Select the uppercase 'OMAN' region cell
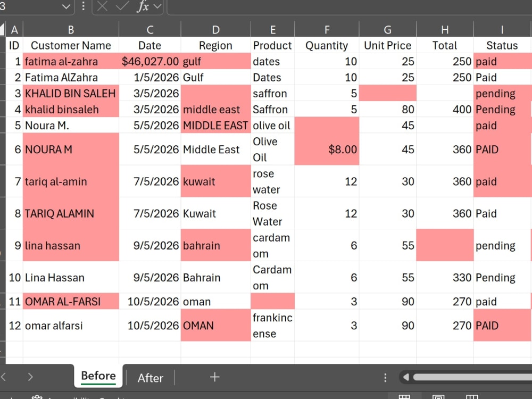The height and width of the screenshot is (399, 532). tap(216, 325)
